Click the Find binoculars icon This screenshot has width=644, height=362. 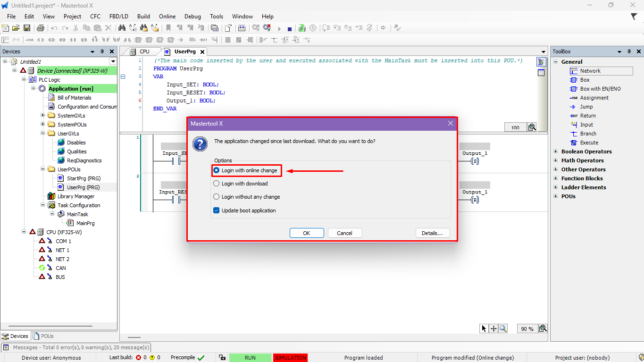[122, 28]
